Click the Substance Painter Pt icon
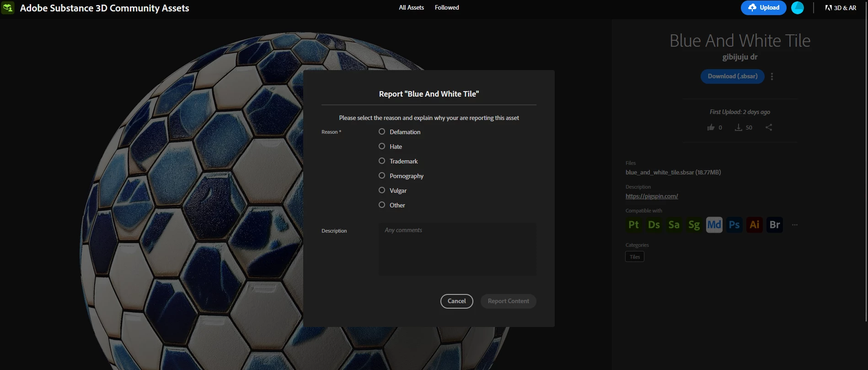 (x=633, y=225)
